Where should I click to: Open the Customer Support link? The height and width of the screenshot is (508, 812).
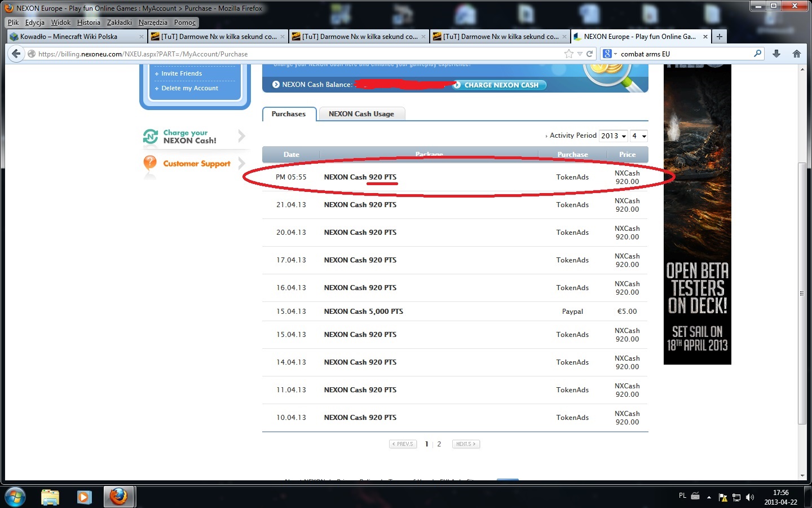click(x=197, y=164)
